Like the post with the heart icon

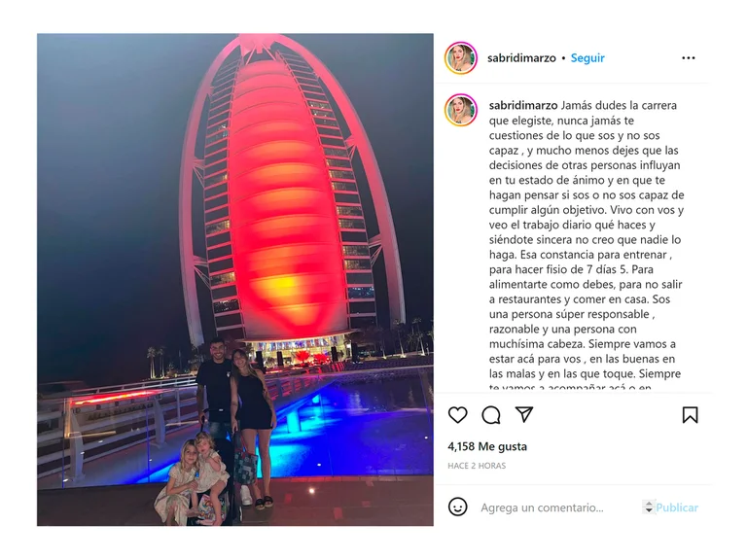point(458,415)
